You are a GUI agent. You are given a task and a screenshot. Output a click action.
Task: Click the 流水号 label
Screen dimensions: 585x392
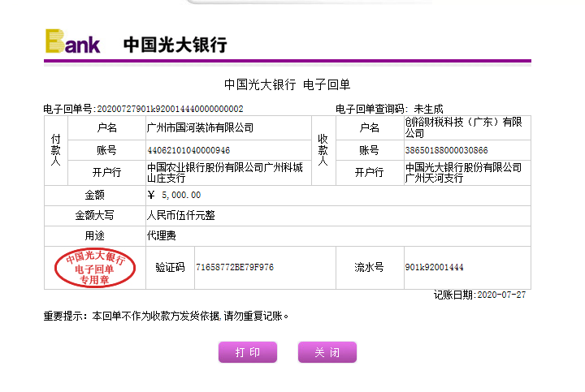pos(370,267)
